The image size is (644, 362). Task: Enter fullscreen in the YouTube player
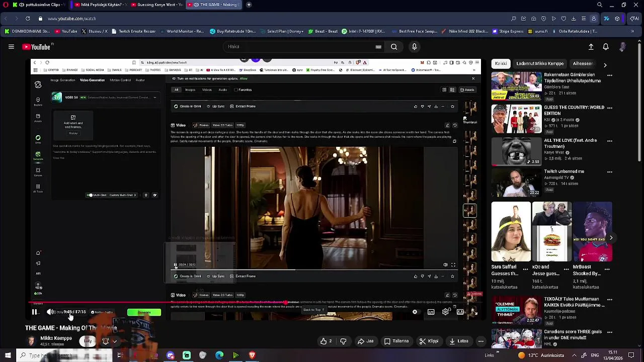pos(473,312)
